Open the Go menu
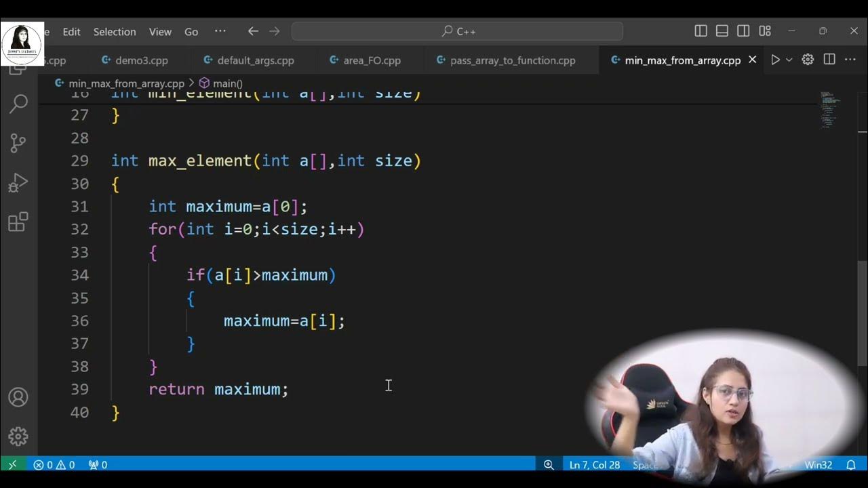This screenshot has width=868, height=488. (x=191, y=32)
